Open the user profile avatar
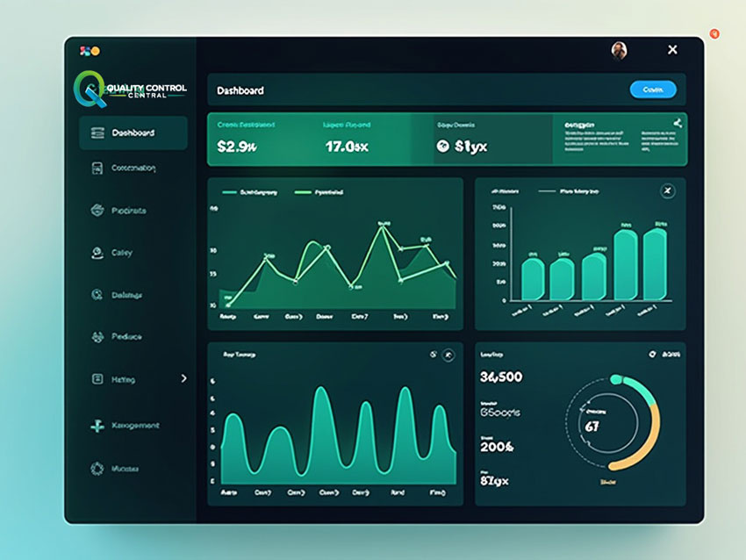 tap(620, 50)
